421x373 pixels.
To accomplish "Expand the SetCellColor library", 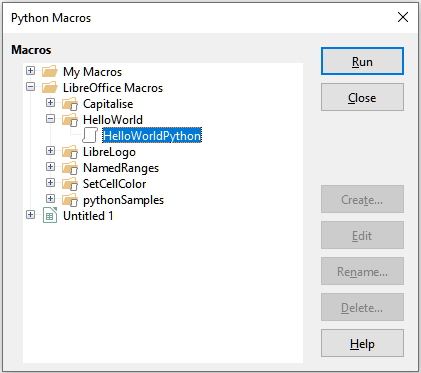I will pos(50,183).
